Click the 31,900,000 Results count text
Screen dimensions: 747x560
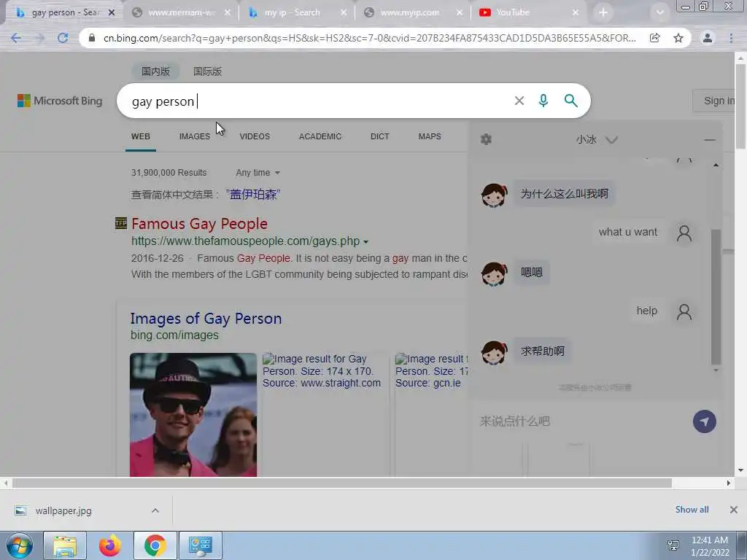click(x=169, y=172)
